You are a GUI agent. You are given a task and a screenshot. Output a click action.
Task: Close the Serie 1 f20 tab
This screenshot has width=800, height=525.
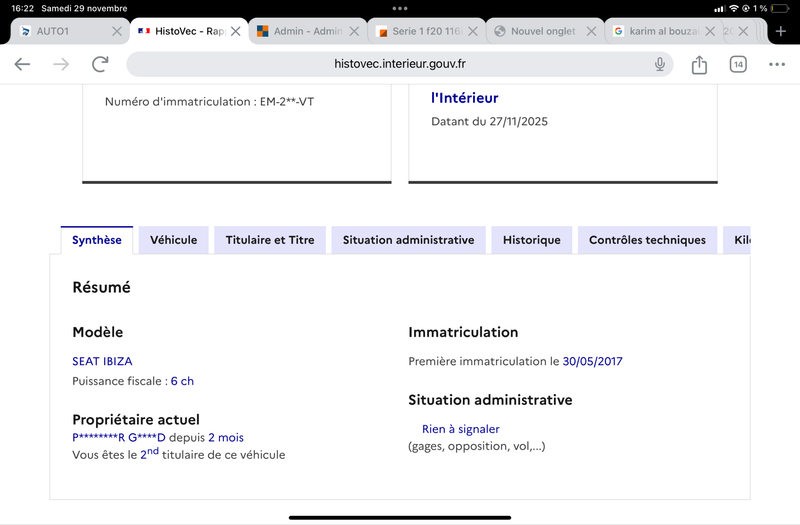[x=474, y=31]
